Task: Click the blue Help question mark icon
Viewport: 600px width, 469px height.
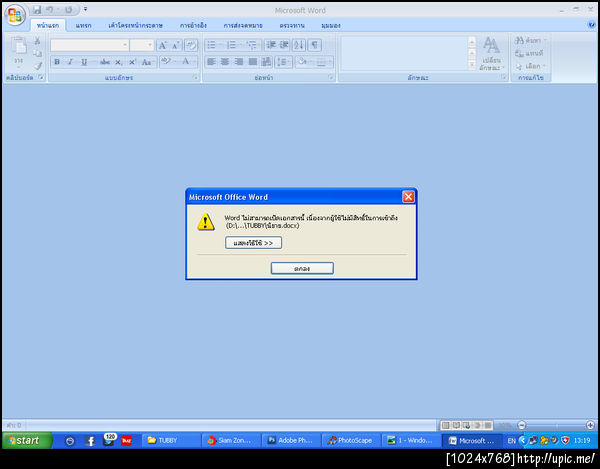Action: 592,25
